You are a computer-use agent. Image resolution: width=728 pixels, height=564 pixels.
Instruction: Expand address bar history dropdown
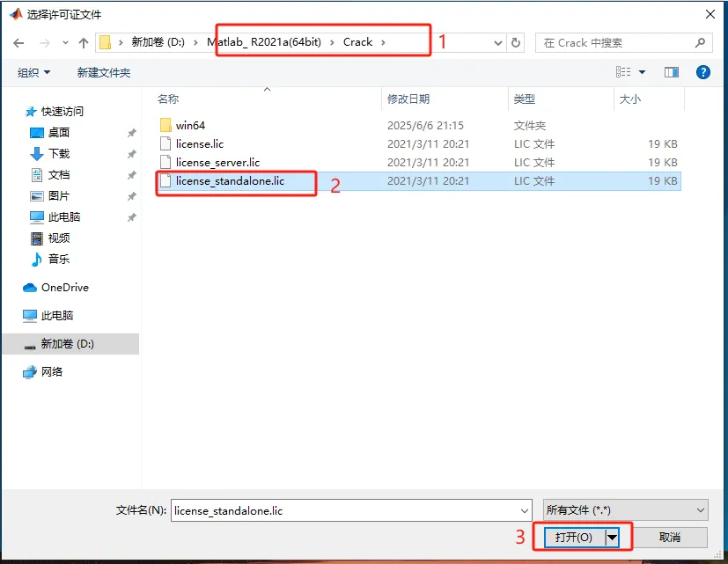tap(498, 43)
